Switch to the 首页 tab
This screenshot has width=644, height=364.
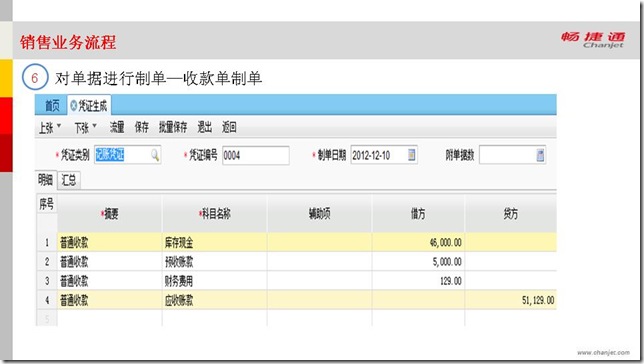coord(52,106)
